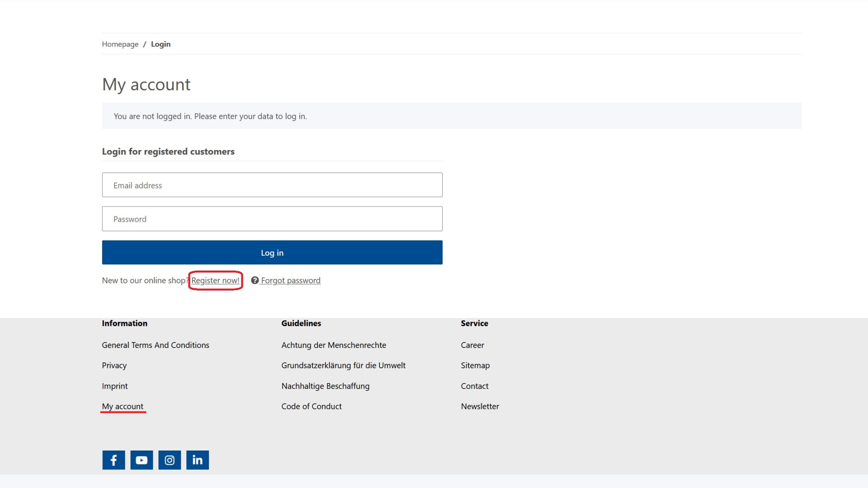Image resolution: width=868 pixels, height=488 pixels.
Task: Open the Instagram social icon
Action: (x=170, y=460)
